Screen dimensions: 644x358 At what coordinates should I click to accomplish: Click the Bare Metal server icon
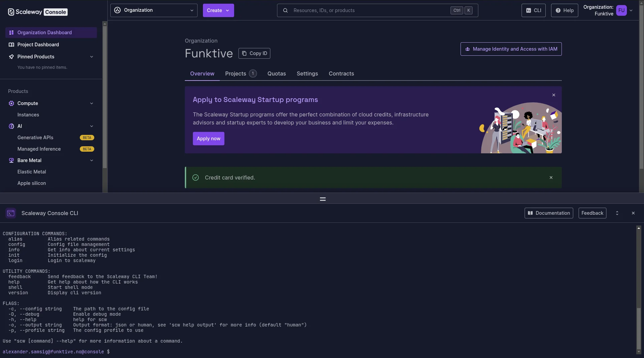pos(11,160)
